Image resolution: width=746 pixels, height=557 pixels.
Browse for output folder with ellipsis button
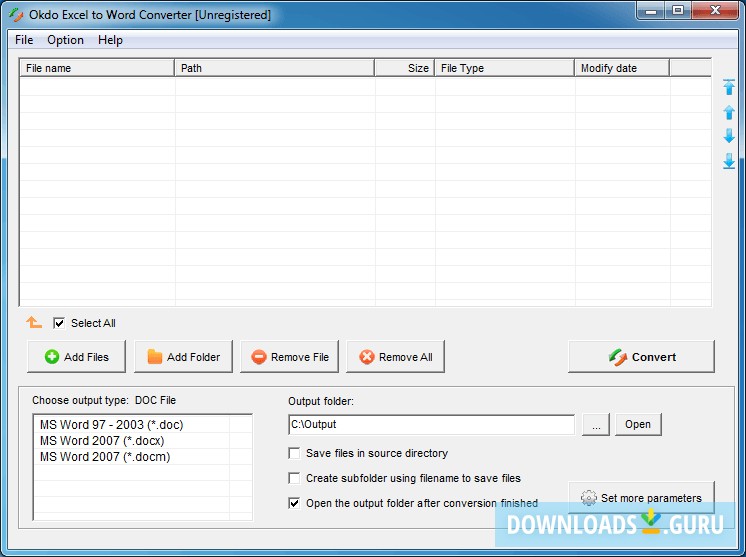(596, 424)
